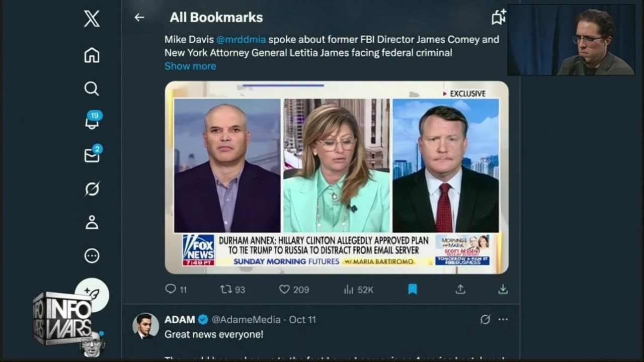The height and width of the screenshot is (362, 644).
Task: Click the add bookmark folder icon
Action: pyautogui.click(x=498, y=18)
